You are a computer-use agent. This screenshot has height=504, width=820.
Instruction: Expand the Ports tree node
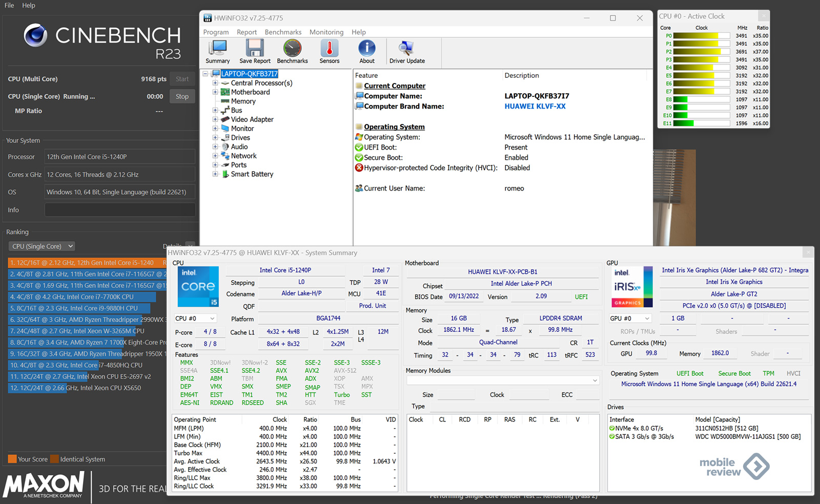click(x=215, y=165)
